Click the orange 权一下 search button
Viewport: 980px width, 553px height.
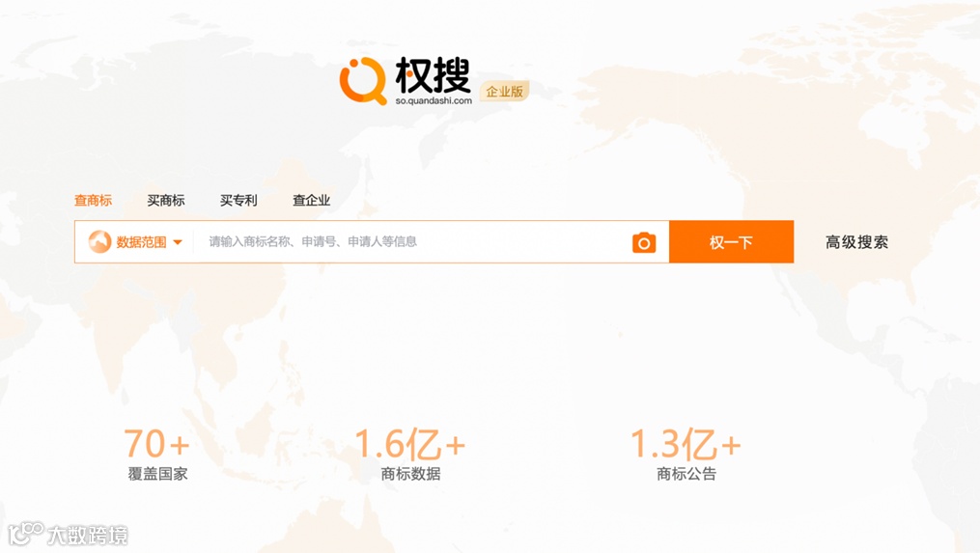(731, 242)
